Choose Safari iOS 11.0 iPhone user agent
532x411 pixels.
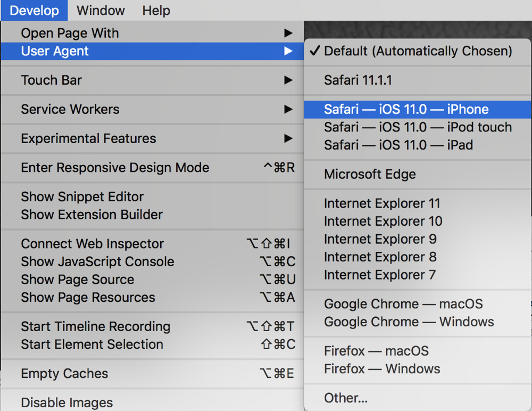coord(418,109)
